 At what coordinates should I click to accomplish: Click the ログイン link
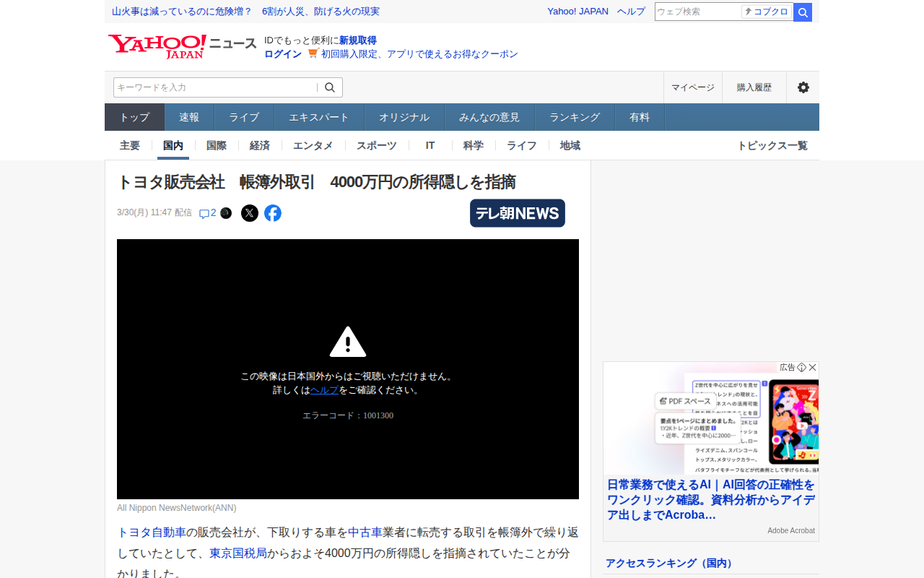click(x=283, y=54)
